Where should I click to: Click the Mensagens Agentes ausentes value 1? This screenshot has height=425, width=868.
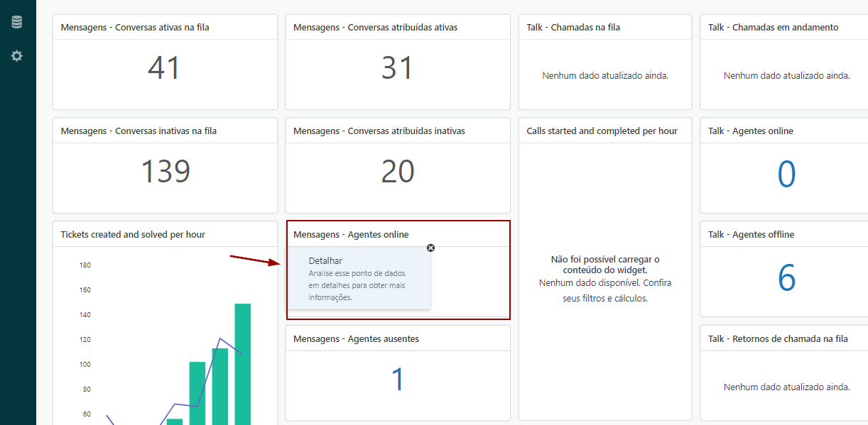pyautogui.click(x=397, y=380)
